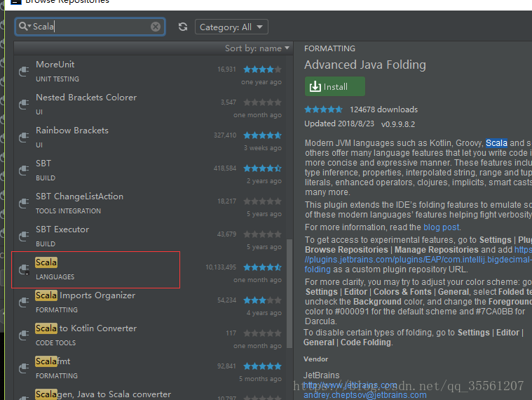Select the SBT Executor plugin name
This screenshot has width=532, height=400.
pyautogui.click(x=62, y=229)
